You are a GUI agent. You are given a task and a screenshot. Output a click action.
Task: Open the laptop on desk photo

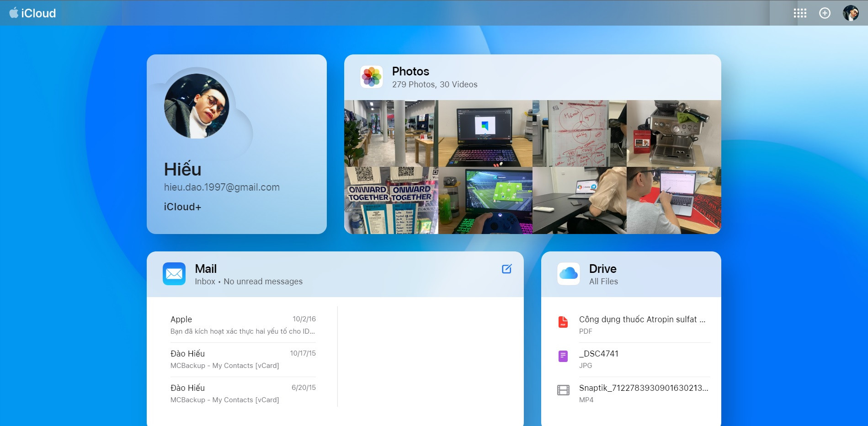pos(485,133)
